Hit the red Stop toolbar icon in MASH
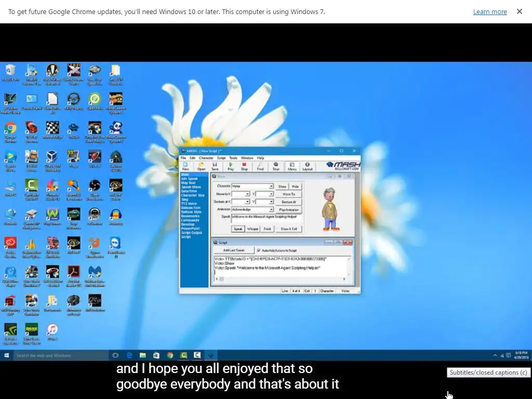Screen dimensions: 532x399 (244, 166)
